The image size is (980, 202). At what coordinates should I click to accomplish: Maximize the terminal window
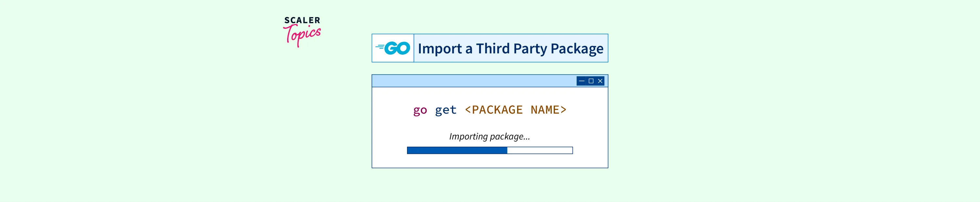click(x=591, y=81)
